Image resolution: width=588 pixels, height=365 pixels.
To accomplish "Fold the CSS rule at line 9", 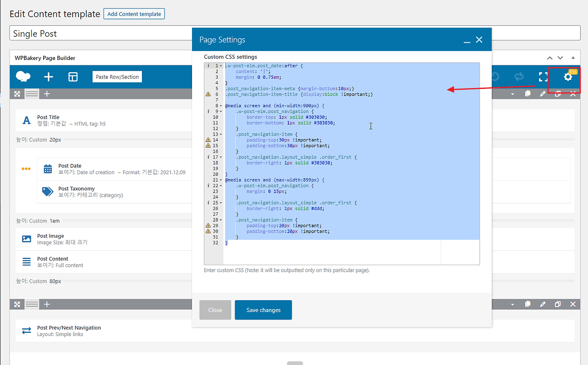I will click(221, 111).
